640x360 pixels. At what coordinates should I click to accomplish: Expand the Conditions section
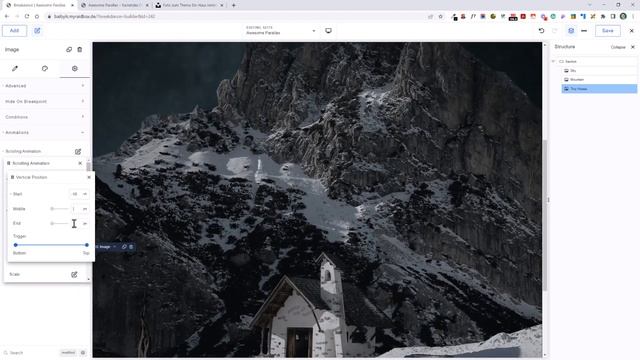point(45,117)
